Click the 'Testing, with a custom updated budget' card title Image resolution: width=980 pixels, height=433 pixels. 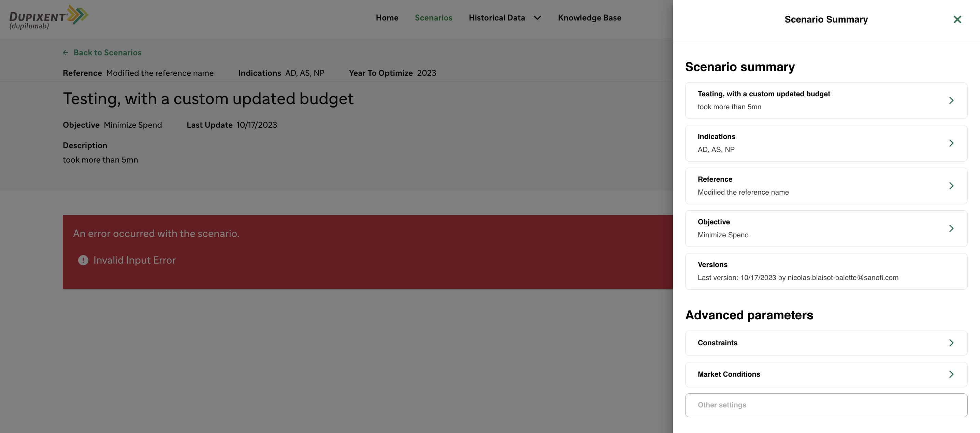pyautogui.click(x=764, y=94)
